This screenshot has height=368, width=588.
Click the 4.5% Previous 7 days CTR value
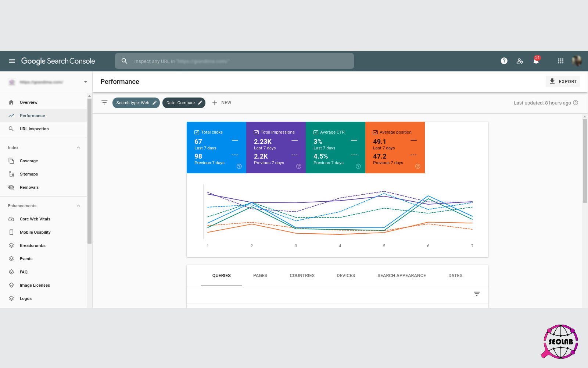(x=320, y=156)
